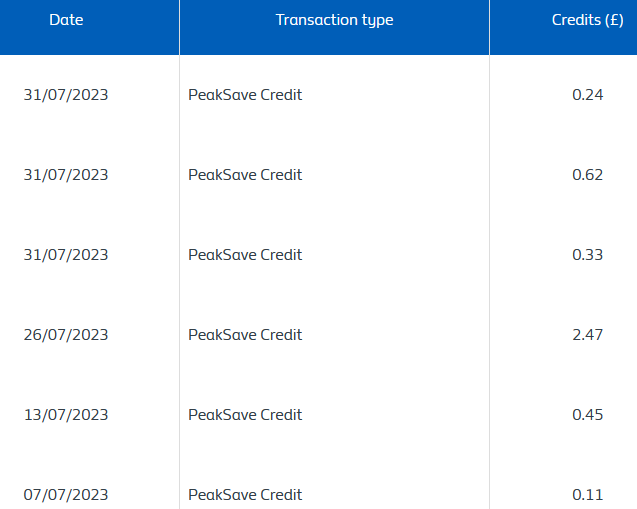Click the Transaction type column header
This screenshot has height=509, width=637.
(334, 20)
